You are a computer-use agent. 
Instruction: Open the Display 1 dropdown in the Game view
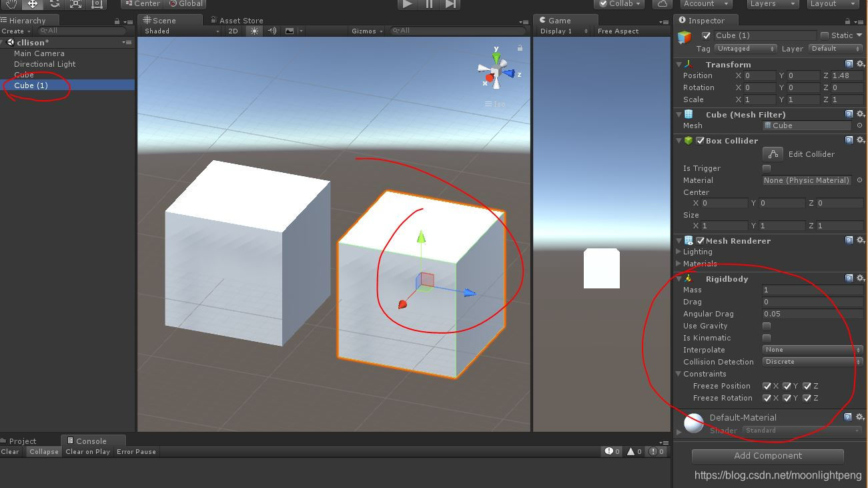pos(564,31)
